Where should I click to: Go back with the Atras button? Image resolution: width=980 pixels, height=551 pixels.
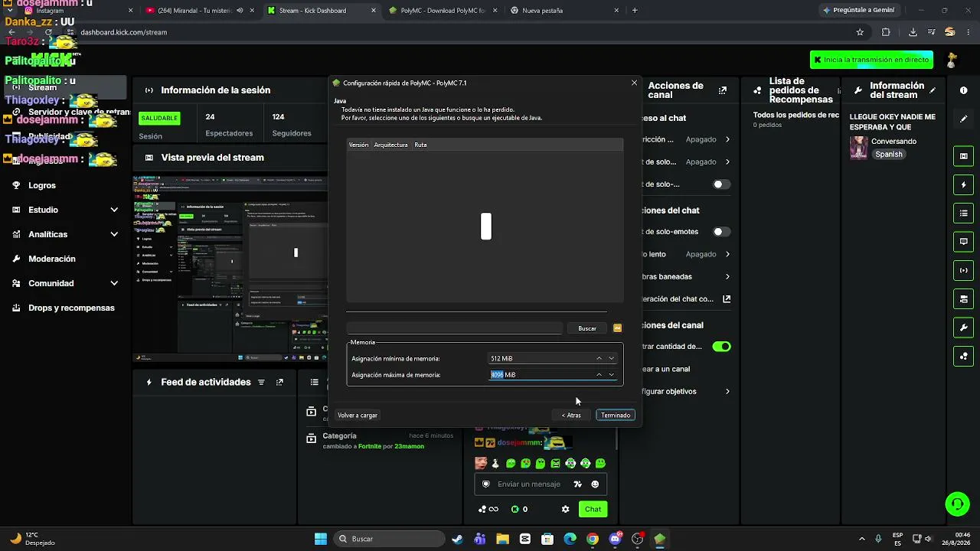point(571,416)
